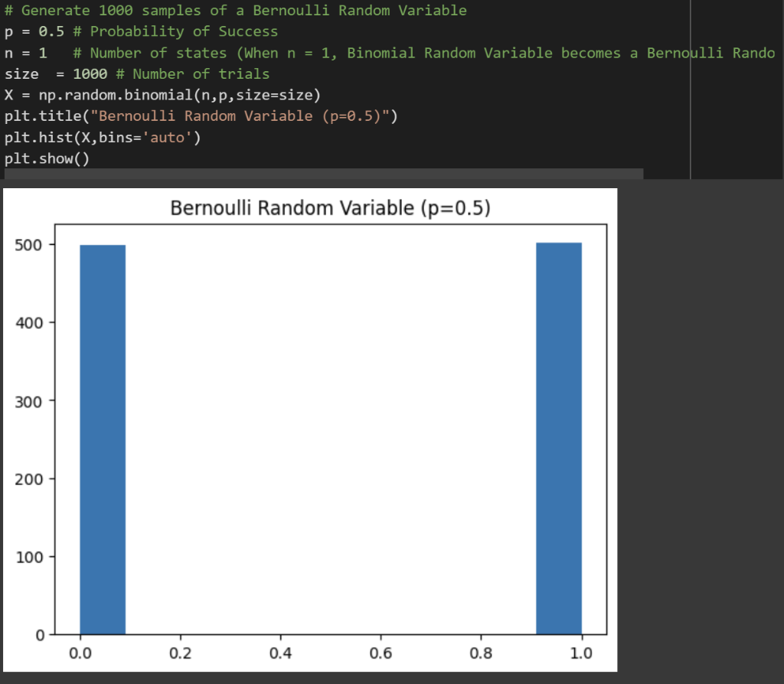This screenshot has height=684, width=784.
Task: Click the comment line about generating 1000 samples
Action: (230, 10)
